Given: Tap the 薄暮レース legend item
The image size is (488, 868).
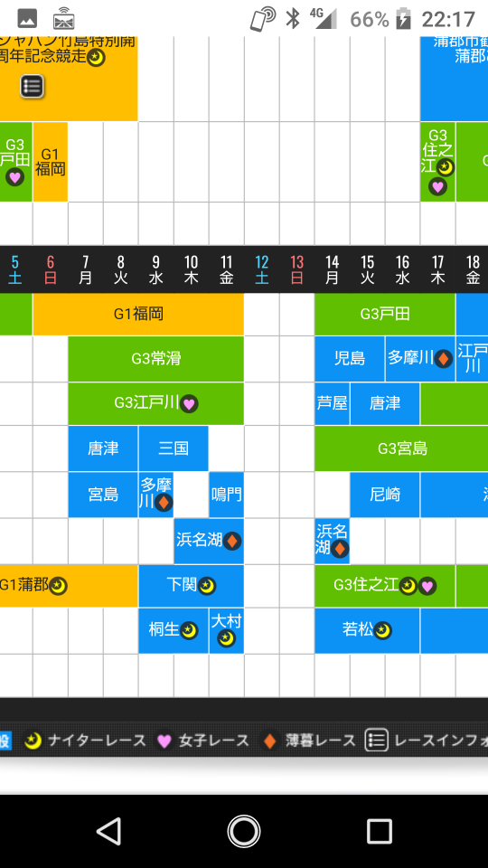Looking at the screenshot, I should tap(309, 741).
